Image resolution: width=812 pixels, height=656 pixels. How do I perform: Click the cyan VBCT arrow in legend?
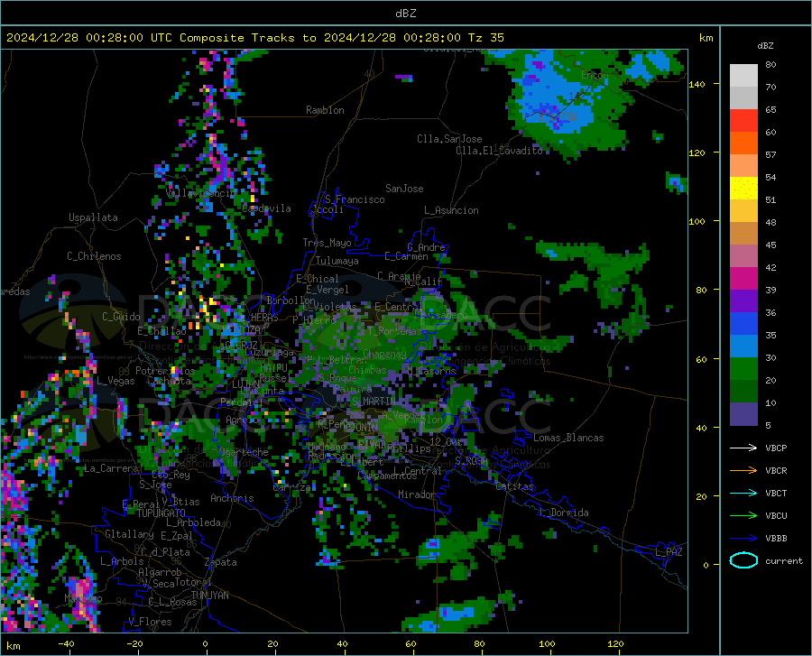743,493
